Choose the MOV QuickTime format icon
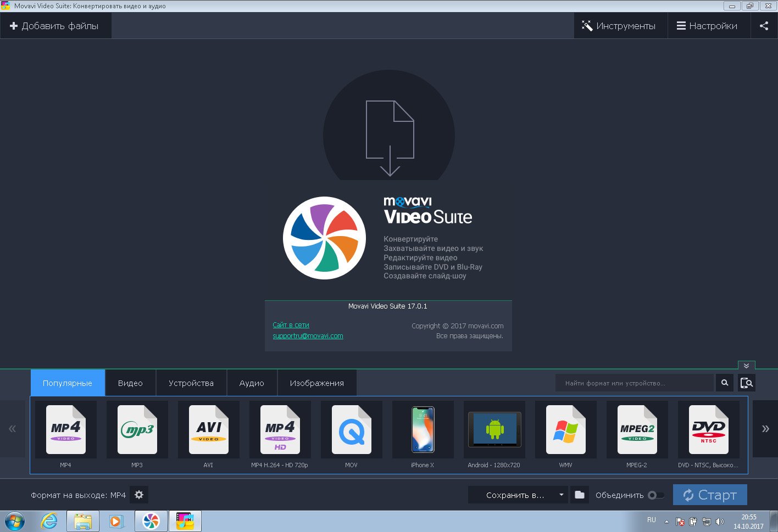This screenshot has width=778, height=532. pos(351,430)
